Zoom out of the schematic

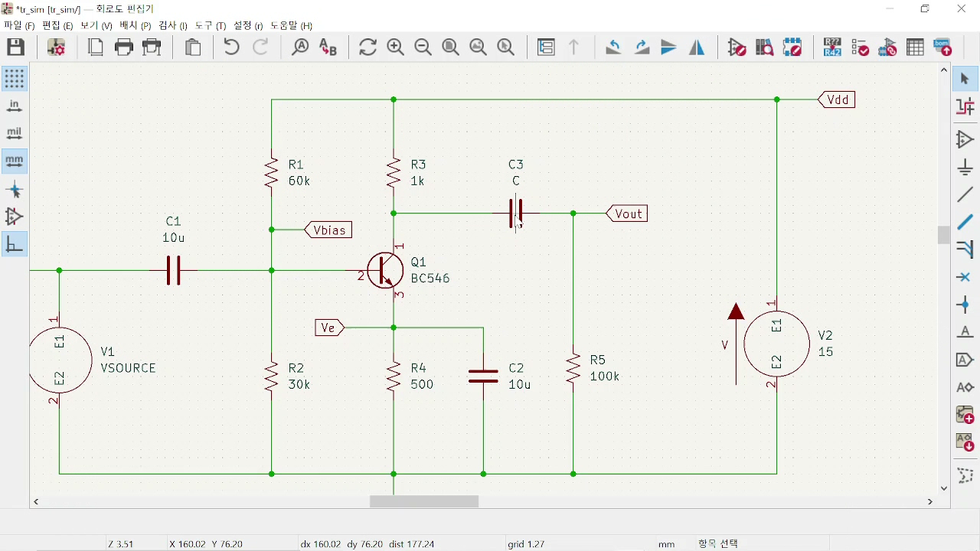point(423,47)
